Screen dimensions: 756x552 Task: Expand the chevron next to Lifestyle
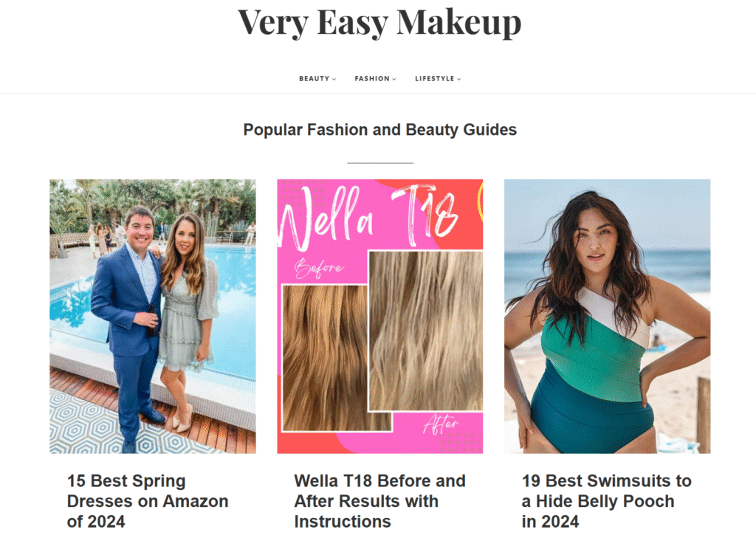459,79
